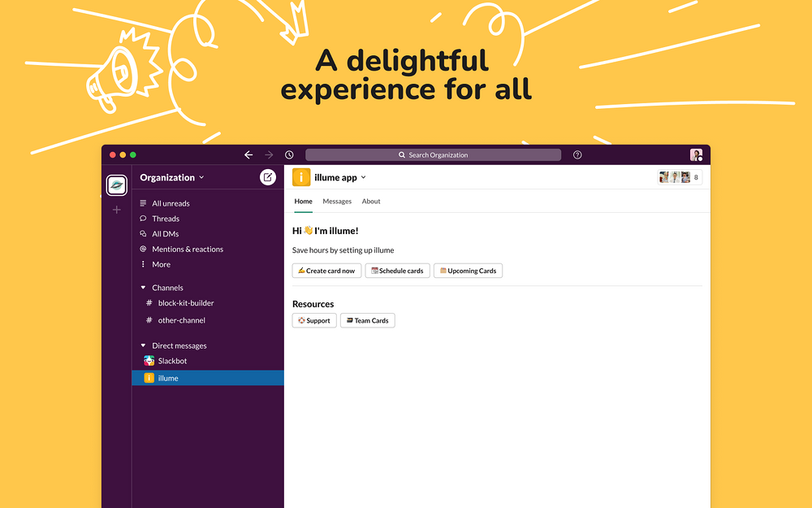Click the Create card now button

click(x=326, y=271)
